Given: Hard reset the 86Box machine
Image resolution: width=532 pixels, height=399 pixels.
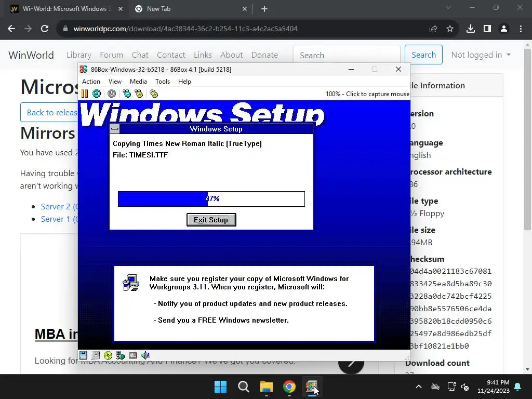Looking at the screenshot, I should coord(97,94).
